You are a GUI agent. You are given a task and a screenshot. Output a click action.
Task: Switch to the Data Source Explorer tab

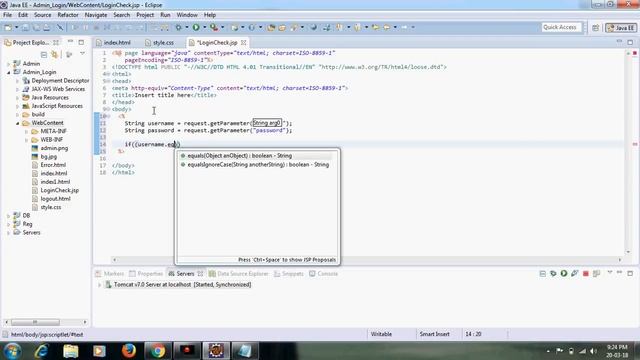coord(238,273)
